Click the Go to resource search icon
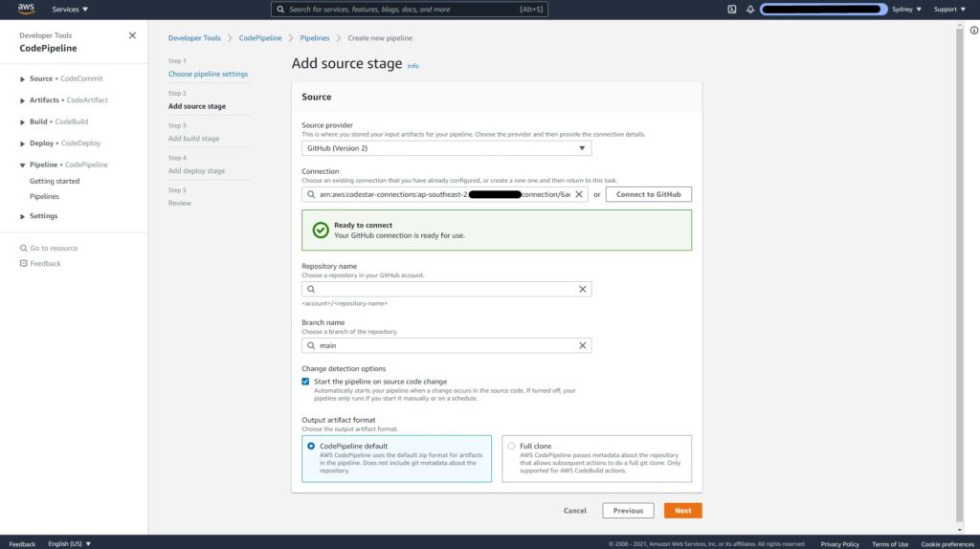Screen dimensions: 980x549 click(23, 248)
